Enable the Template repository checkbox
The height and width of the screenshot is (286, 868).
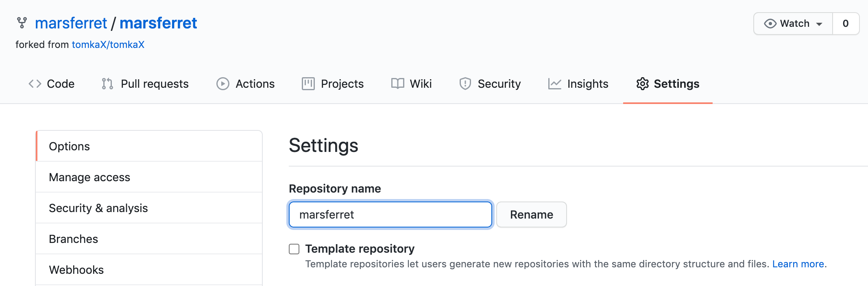tap(294, 249)
